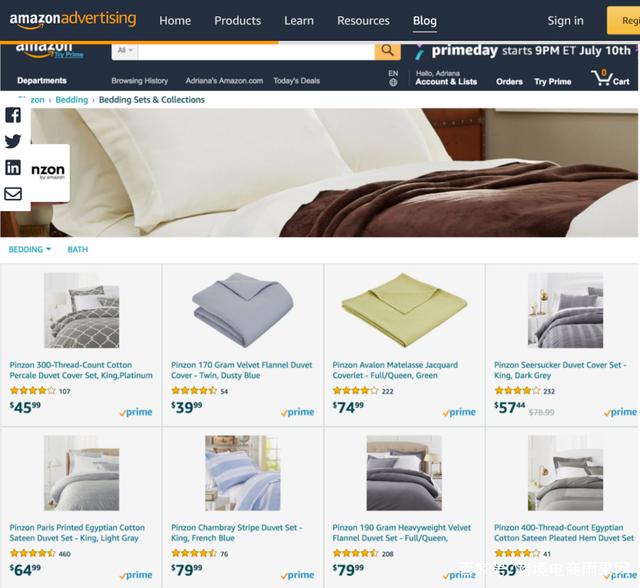Click the email envelope share icon
This screenshot has width=640, height=588.
13,193
